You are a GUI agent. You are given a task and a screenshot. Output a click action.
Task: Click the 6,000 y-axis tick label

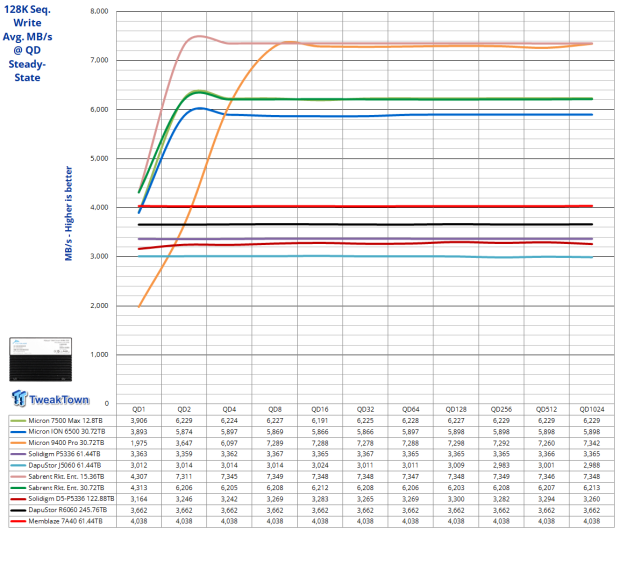99,110
